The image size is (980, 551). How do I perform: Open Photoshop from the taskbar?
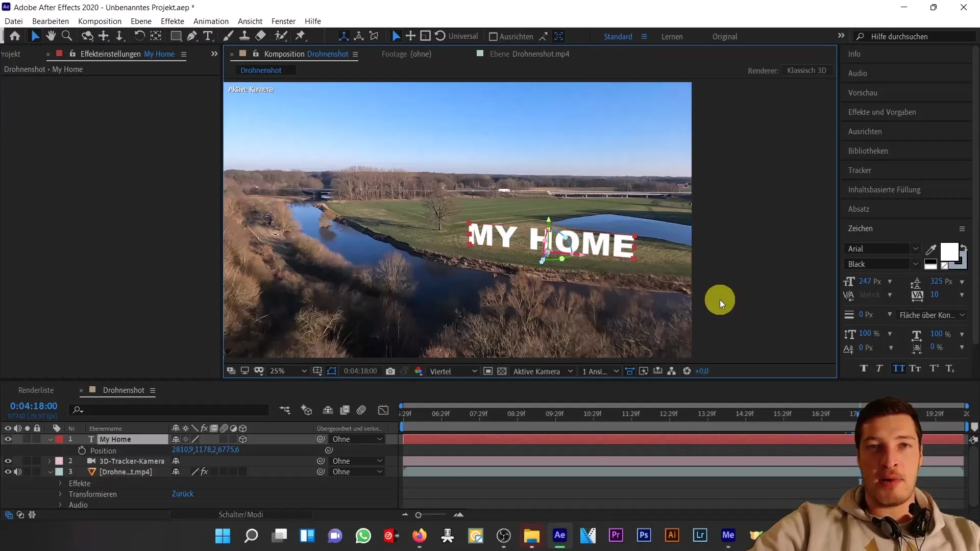click(x=644, y=535)
